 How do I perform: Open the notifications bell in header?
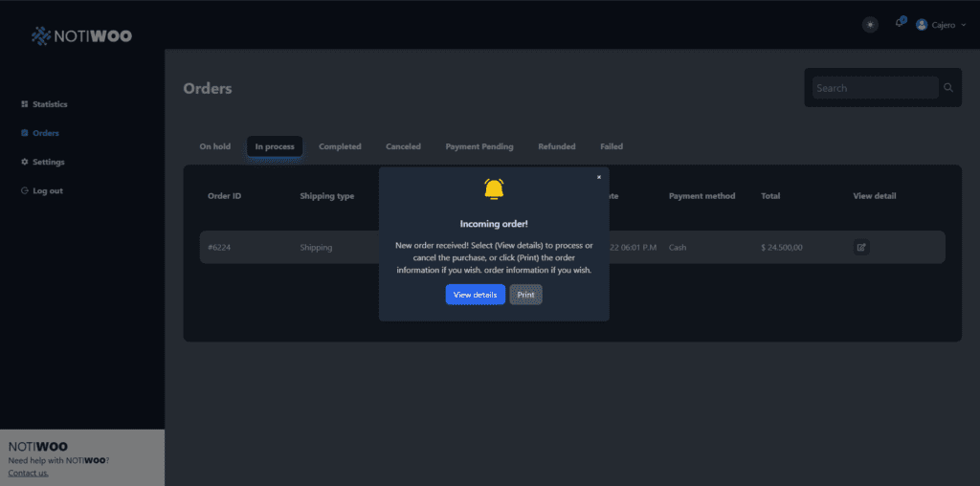click(x=900, y=23)
